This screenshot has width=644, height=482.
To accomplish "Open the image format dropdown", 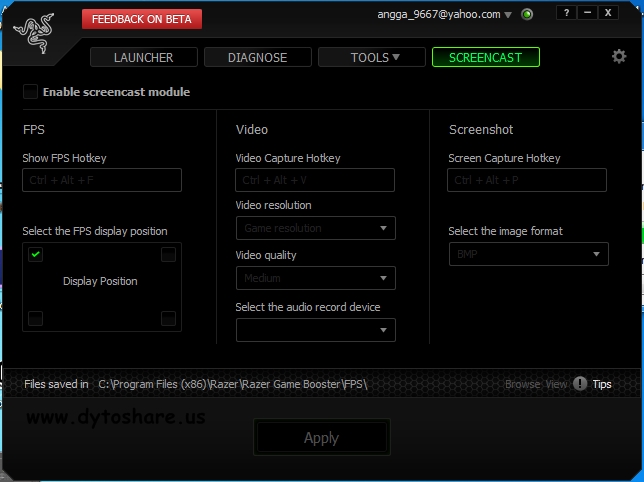I will pos(529,254).
